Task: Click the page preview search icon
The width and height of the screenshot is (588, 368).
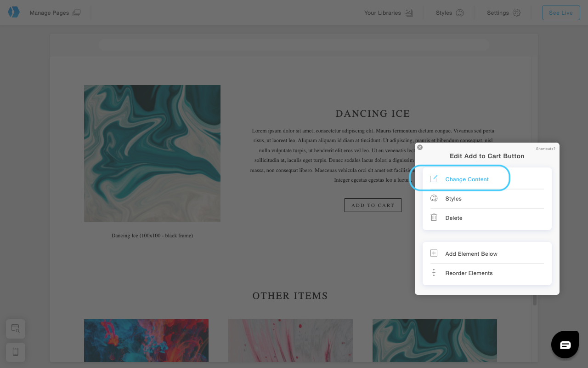Action: pyautogui.click(x=16, y=328)
